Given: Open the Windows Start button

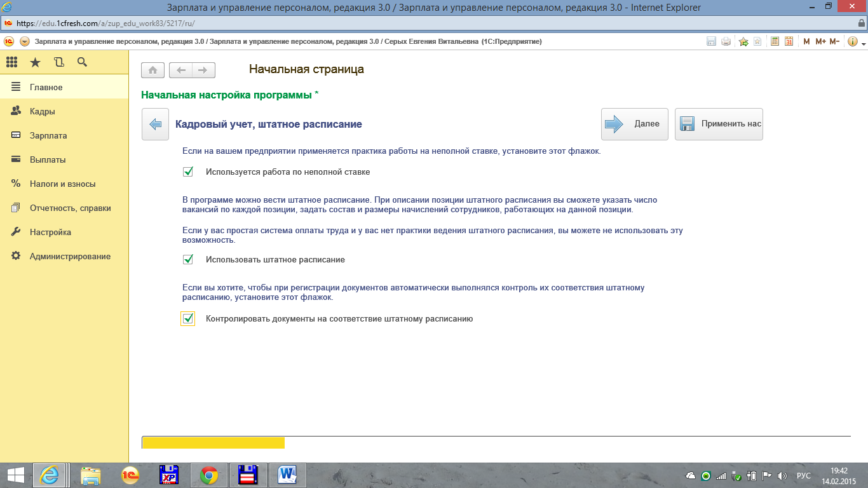Looking at the screenshot, I should (15, 475).
